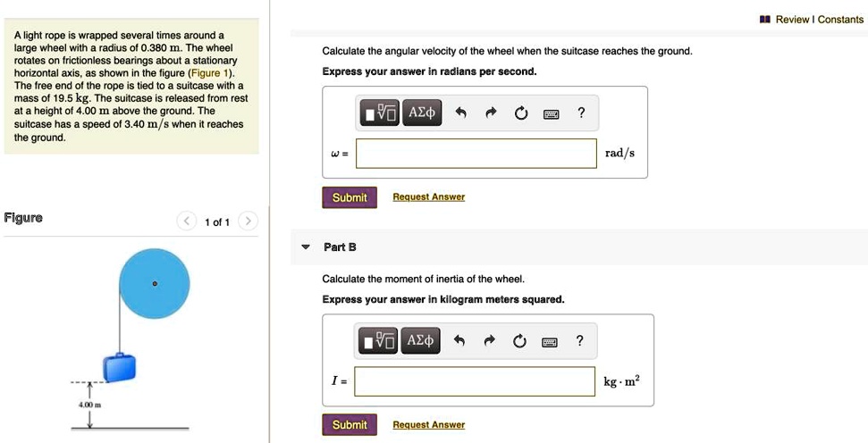Viewport: 868px width, 443px height.
Task: Open Greek symbols palette for angular velocity answer
Action: [x=421, y=113]
